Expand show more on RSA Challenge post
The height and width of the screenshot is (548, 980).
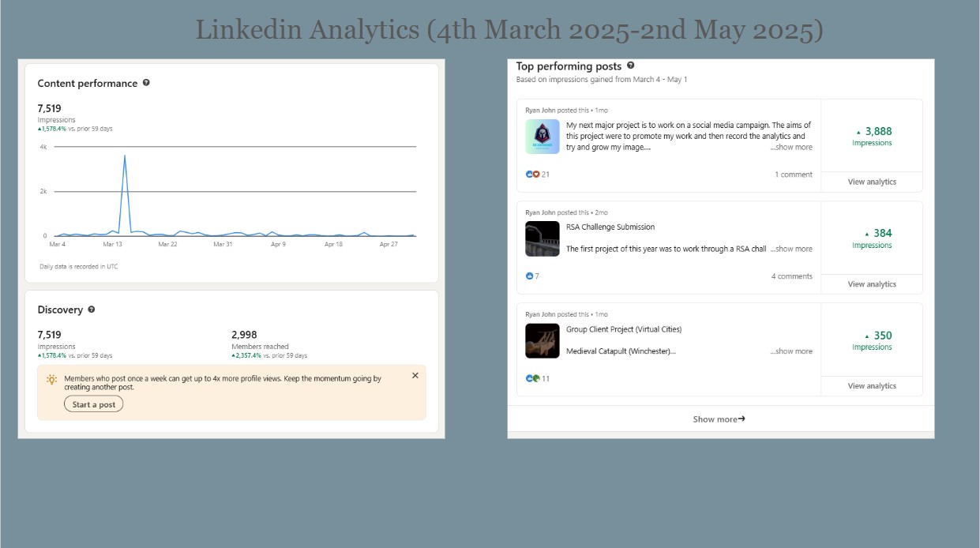(x=791, y=249)
